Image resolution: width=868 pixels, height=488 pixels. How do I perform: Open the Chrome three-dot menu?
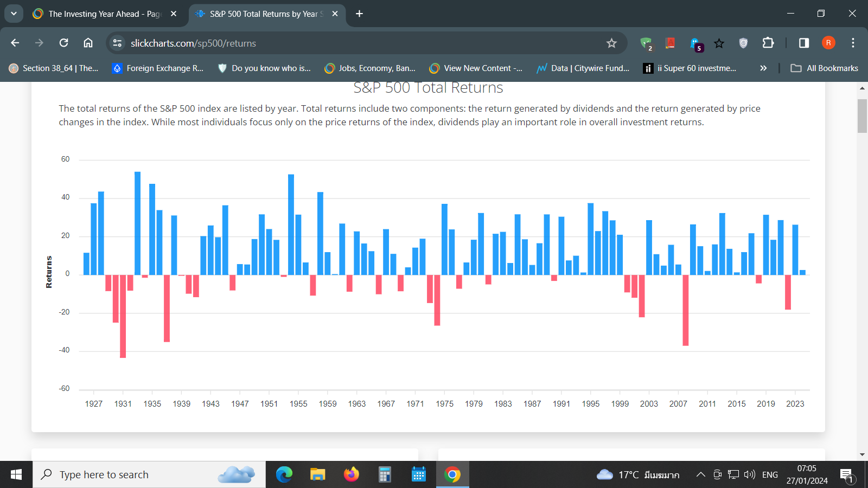pyautogui.click(x=853, y=43)
